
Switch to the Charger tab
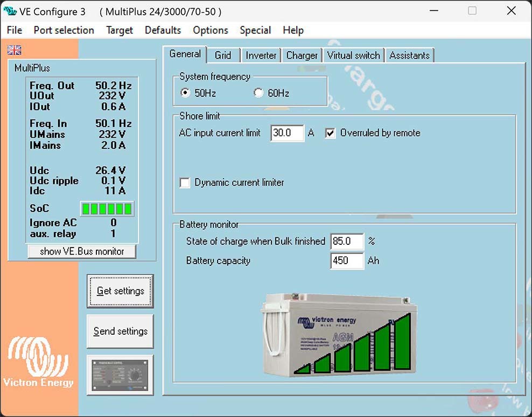(302, 55)
